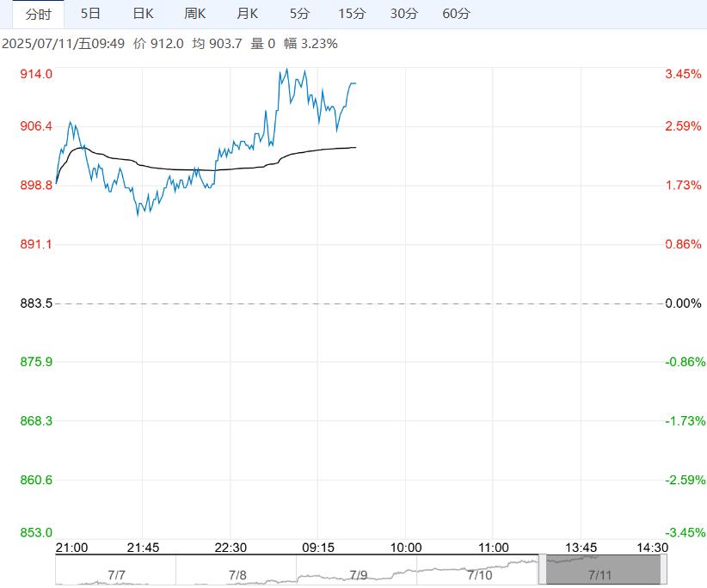Select the 5分 five-minute chart tab
Viewport: 707px width, 588px height.
pyautogui.click(x=299, y=14)
